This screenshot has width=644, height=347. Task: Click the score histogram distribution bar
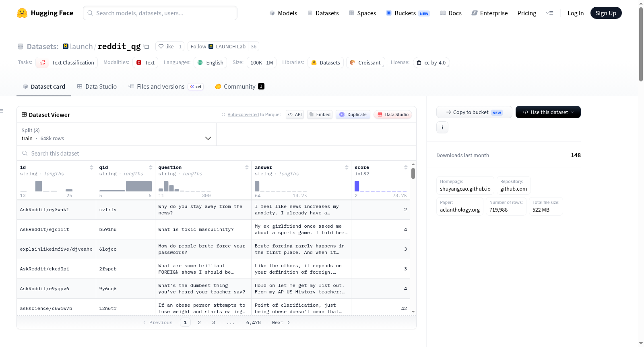[357, 186]
